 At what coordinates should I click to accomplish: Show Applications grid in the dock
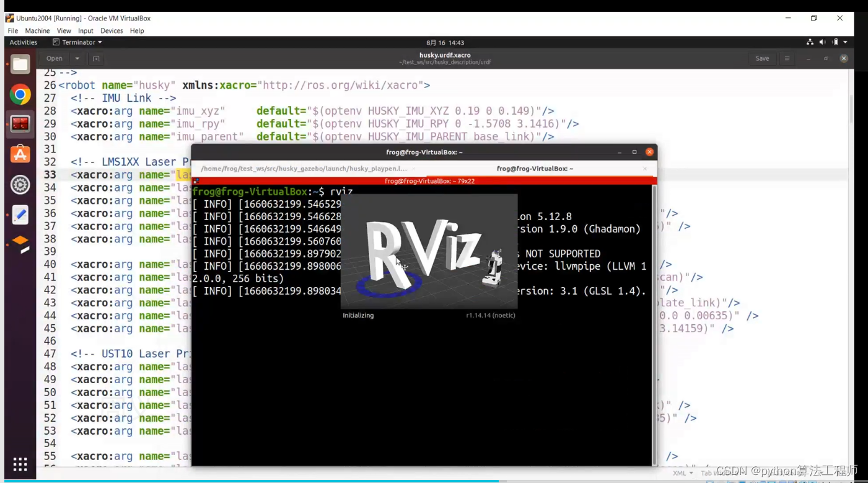pyautogui.click(x=20, y=464)
